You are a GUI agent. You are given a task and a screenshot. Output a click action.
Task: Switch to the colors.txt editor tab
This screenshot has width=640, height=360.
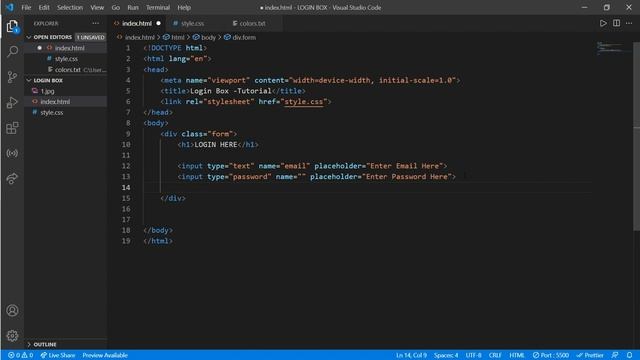[x=252, y=23]
